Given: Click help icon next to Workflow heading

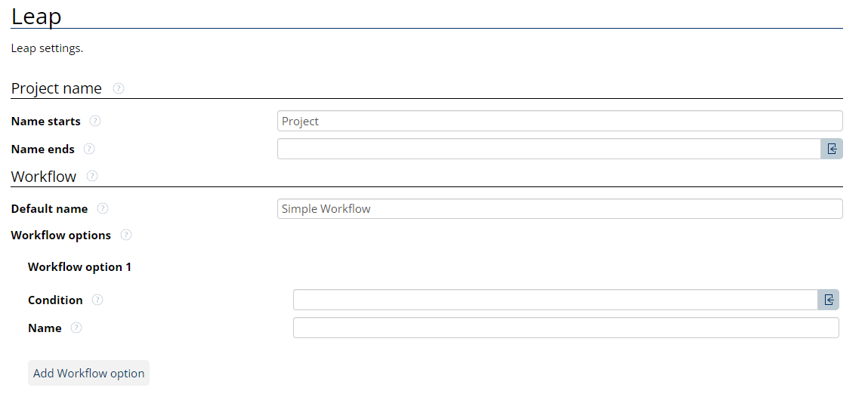Looking at the screenshot, I should click(x=92, y=176).
